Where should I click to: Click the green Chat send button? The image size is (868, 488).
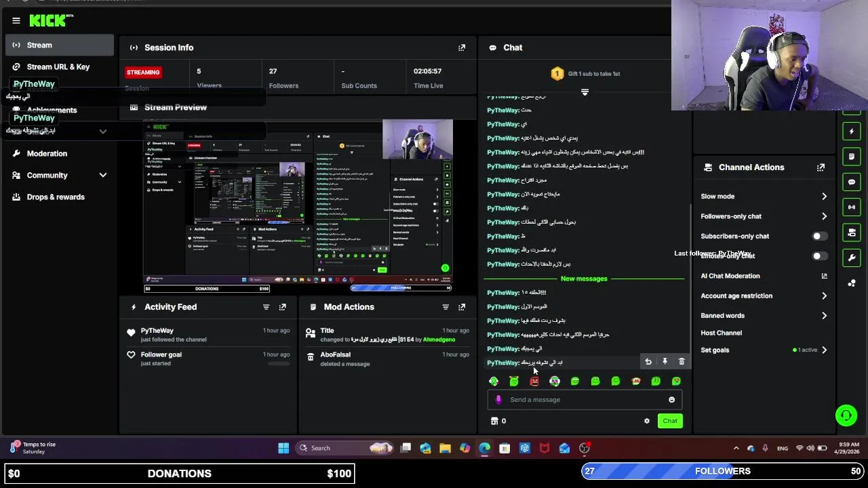(670, 421)
